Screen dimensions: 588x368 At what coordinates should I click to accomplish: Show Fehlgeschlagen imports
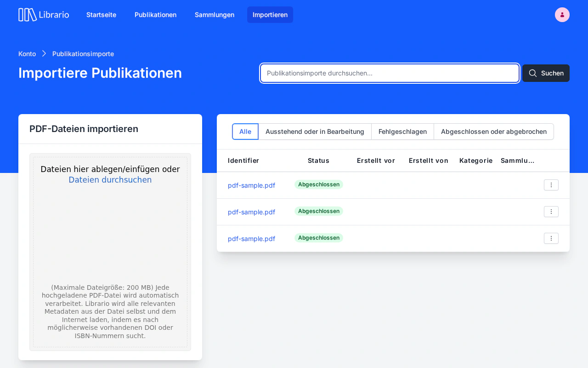[402, 132]
